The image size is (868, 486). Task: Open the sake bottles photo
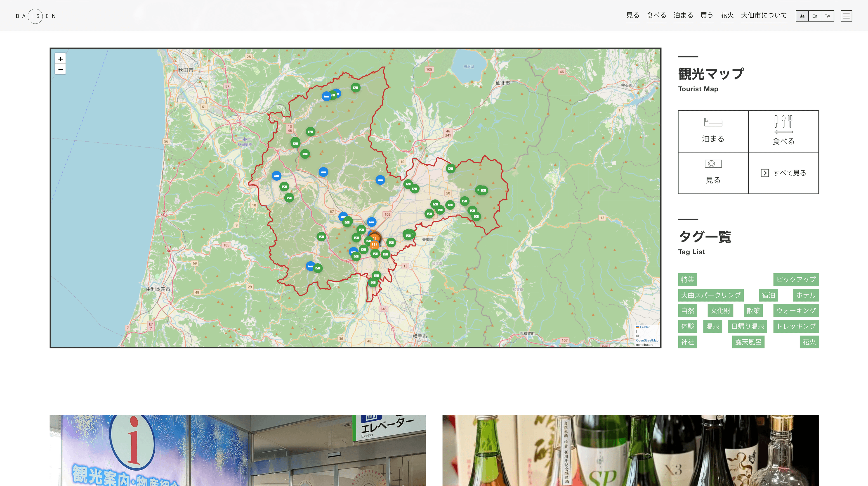630,450
